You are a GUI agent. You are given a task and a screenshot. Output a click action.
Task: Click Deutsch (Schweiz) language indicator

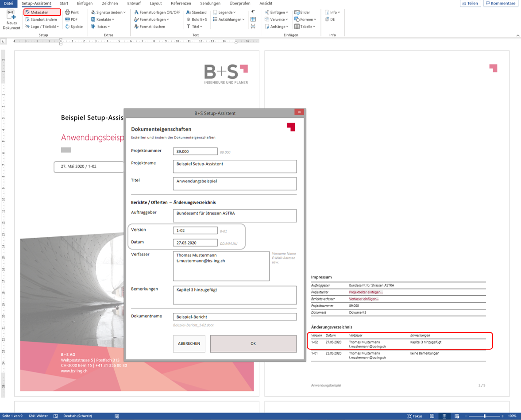78,416
